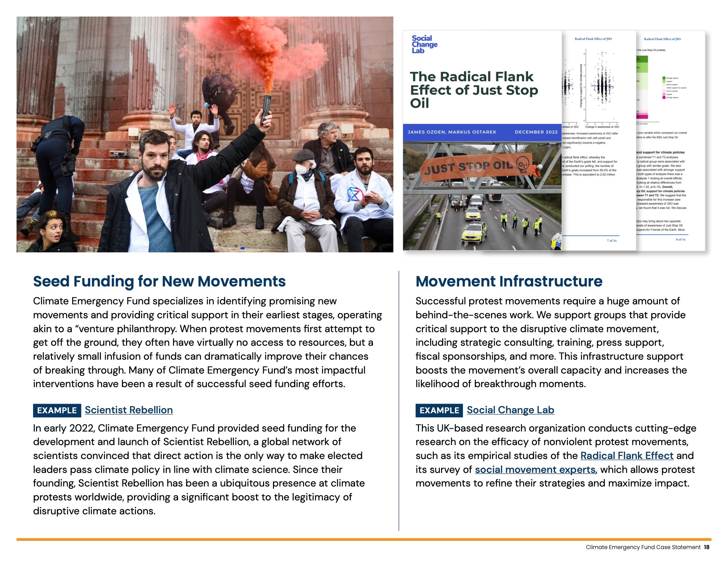Click the paragraph starting 'This UK-based research organization'
This screenshot has width=728, height=563.
coord(556,456)
